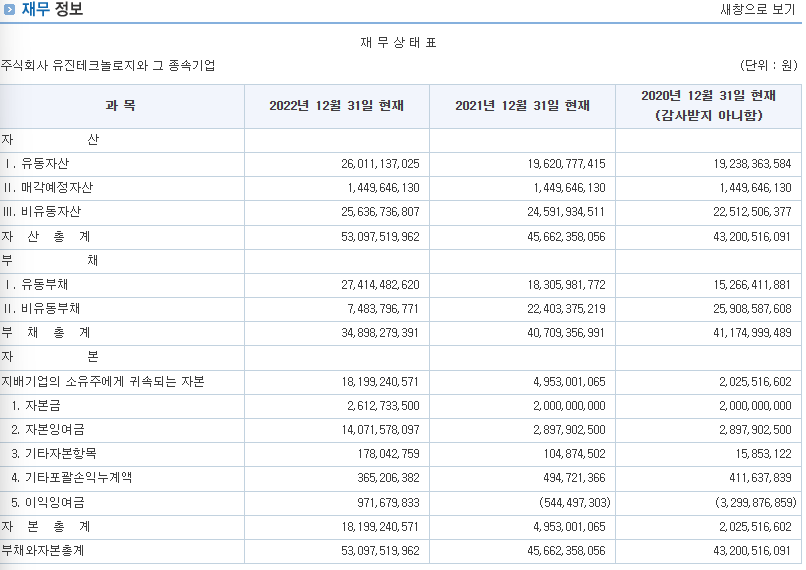Select negative value (544,497,303) in 2021 column
The height and width of the screenshot is (570, 806).
575,503
